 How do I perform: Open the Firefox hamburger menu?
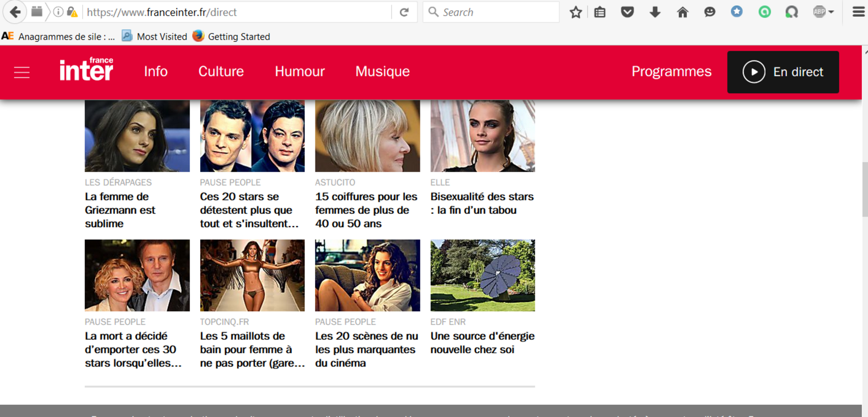[858, 12]
